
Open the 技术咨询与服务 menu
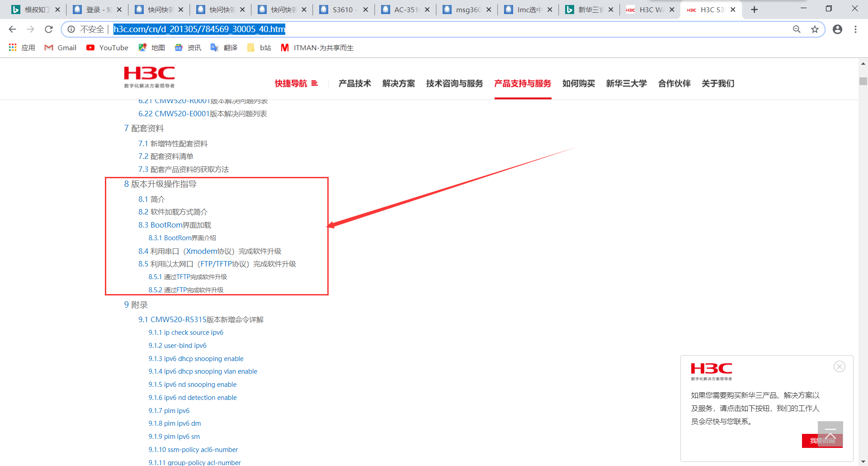tap(454, 83)
